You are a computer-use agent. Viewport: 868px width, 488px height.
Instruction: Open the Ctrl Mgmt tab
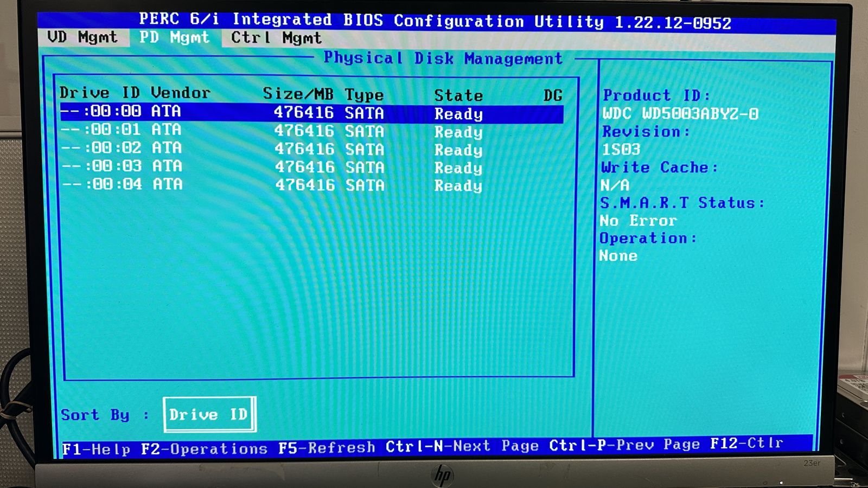(276, 38)
